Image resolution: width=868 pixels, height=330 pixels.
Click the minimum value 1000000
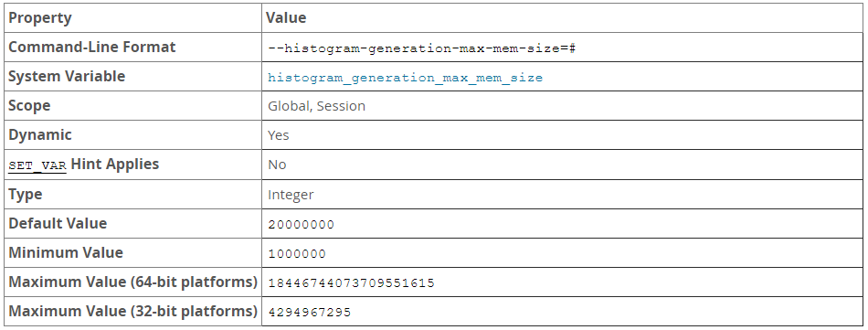coord(297,254)
